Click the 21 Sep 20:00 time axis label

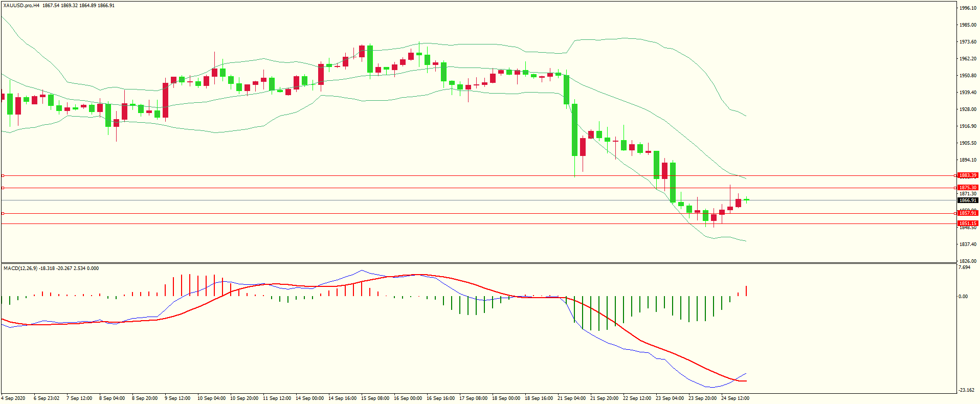click(604, 398)
